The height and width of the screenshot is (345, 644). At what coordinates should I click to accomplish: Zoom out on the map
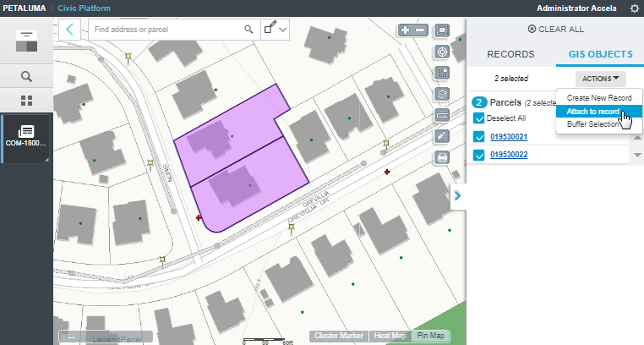(420, 30)
